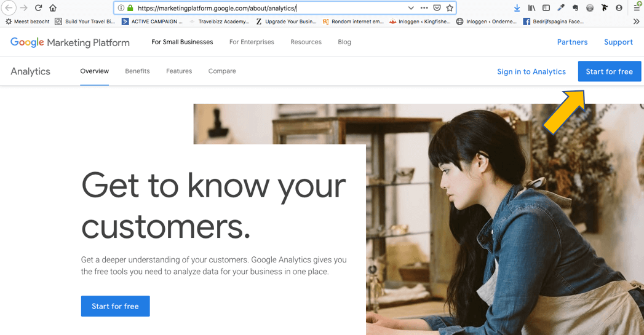644x335 pixels.
Task: Activate the eyedropper color picker extension
Action: click(560, 8)
